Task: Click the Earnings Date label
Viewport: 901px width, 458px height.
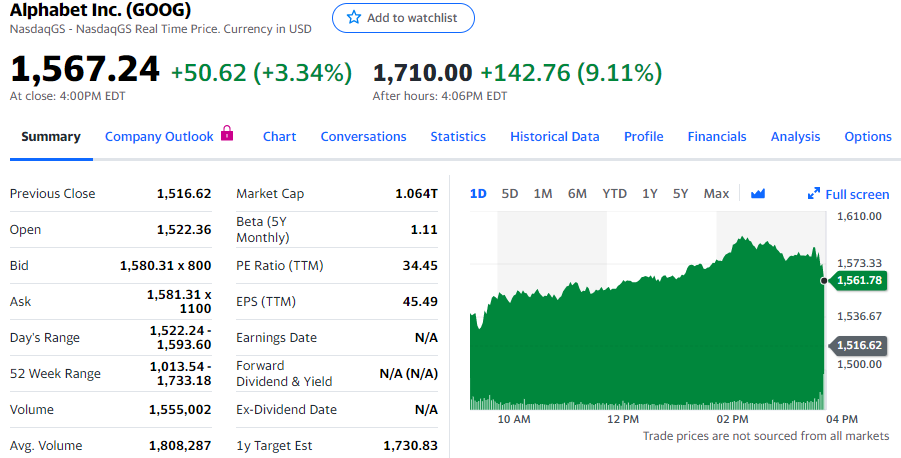Action: (x=276, y=337)
